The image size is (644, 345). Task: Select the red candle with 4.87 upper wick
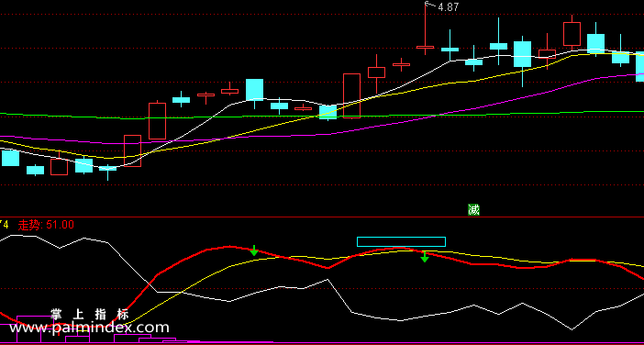pyautogui.click(x=425, y=28)
